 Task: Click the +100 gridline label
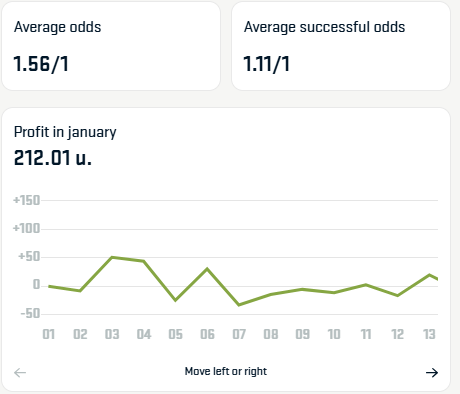click(27, 229)
